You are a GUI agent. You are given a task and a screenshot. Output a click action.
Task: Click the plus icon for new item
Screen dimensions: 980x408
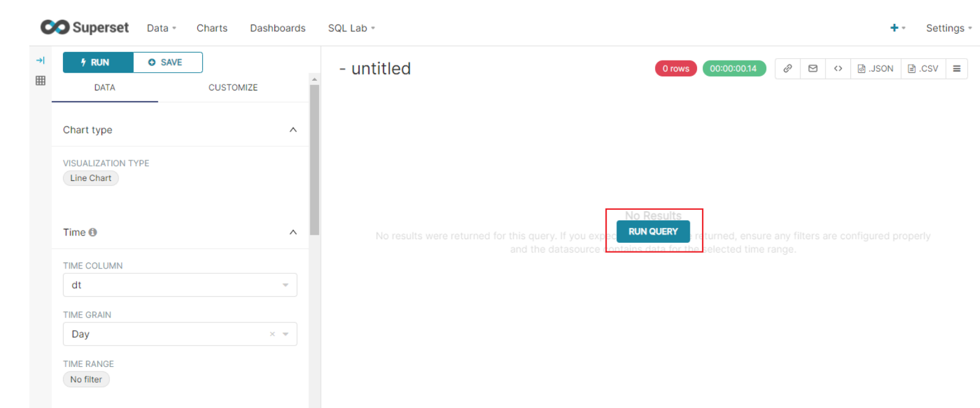point(894,28)
